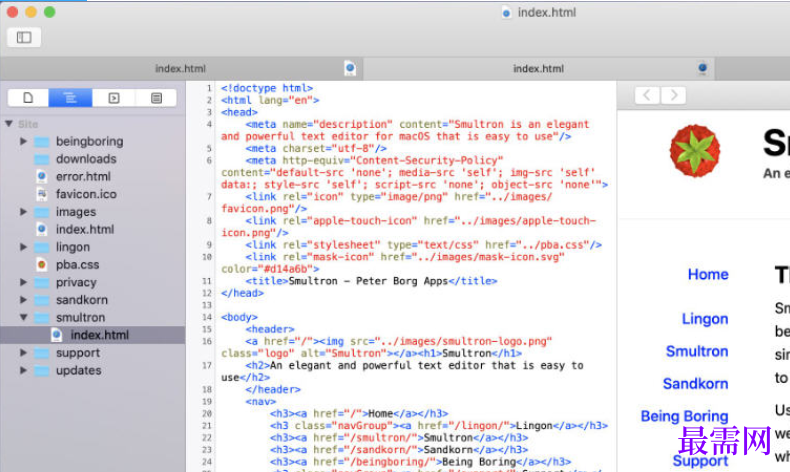Viewport: 790px width, 472px height.
Task: Collapse the smultron folder
Action: (23, 318)
